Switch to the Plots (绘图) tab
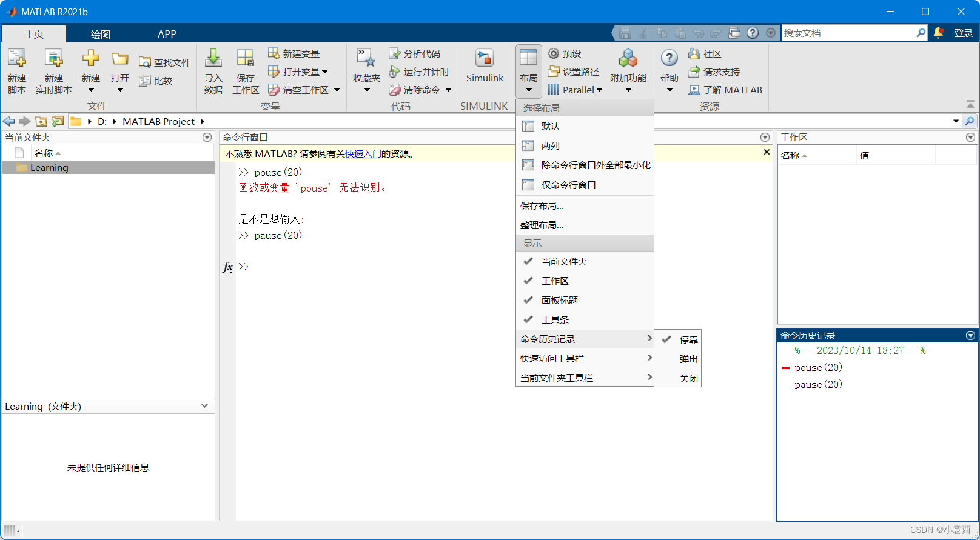This screenshot has height=540, width=980. point(101,34)
